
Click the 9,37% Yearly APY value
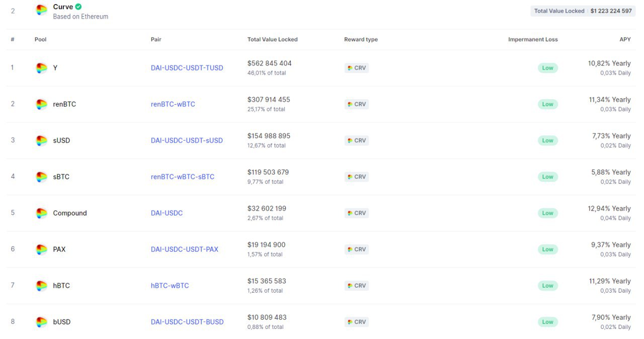[x=611, y=245]
